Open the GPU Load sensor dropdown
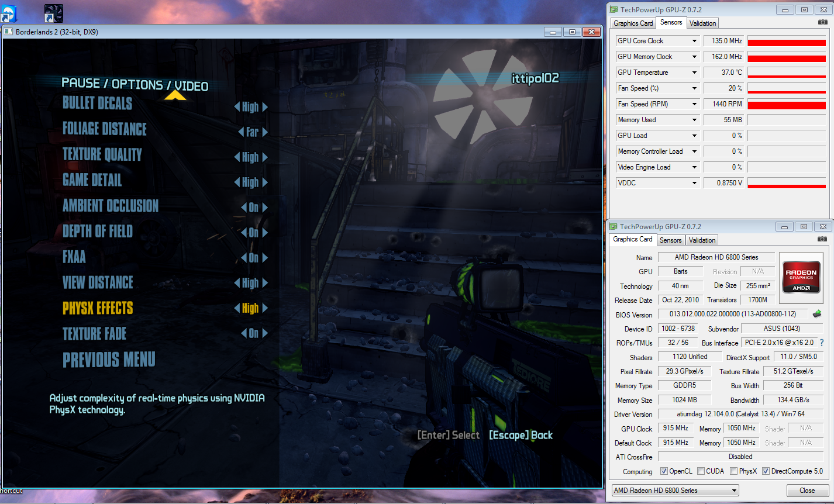 (x=694, y=136)
